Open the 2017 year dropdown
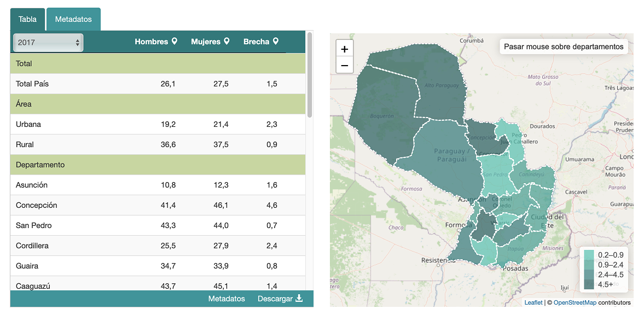This screenshot has width=644, height=315. coord(48,42)
